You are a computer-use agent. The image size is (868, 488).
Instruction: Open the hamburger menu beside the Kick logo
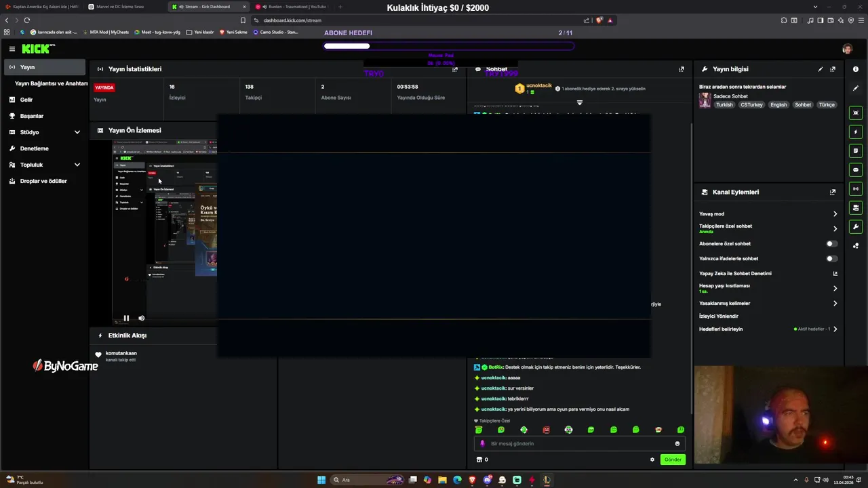(x=12, y=49)
